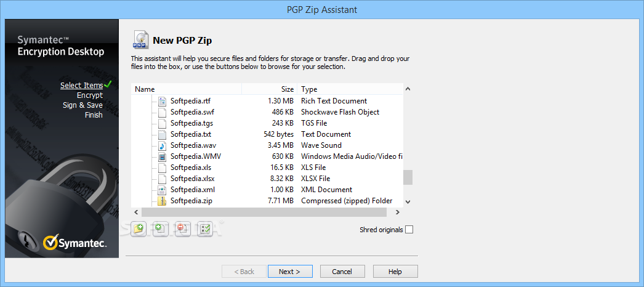Select the Softpedia.swf file name
The width and height of the screenshot is (644, 287).
[x=192, y=112]
